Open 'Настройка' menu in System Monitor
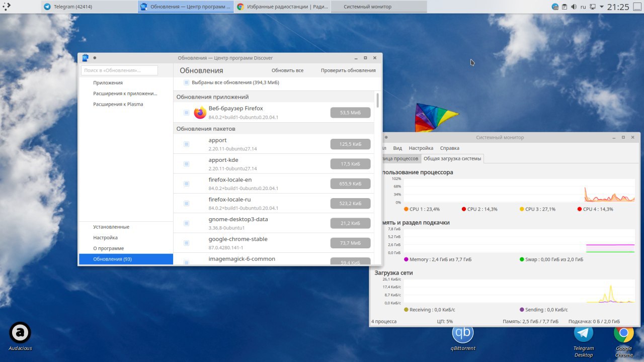This screenshot has height=362, width=644. point(421,148)
